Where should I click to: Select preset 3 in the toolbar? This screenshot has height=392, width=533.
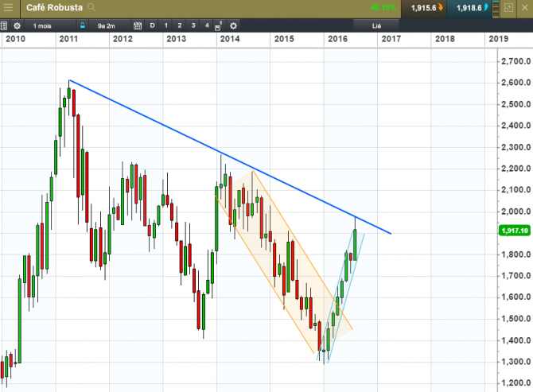pyautogui.click(x=193, y=25)
